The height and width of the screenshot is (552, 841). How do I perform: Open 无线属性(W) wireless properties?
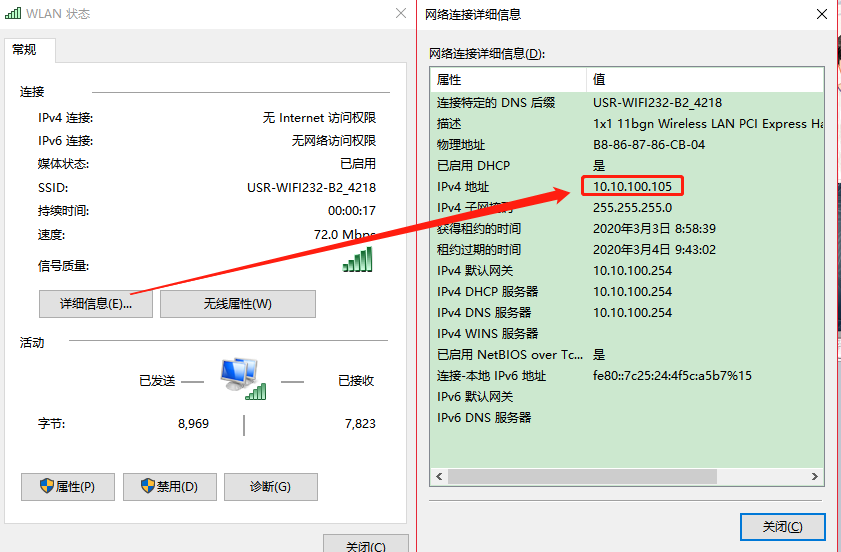click(x=237, y=304)
